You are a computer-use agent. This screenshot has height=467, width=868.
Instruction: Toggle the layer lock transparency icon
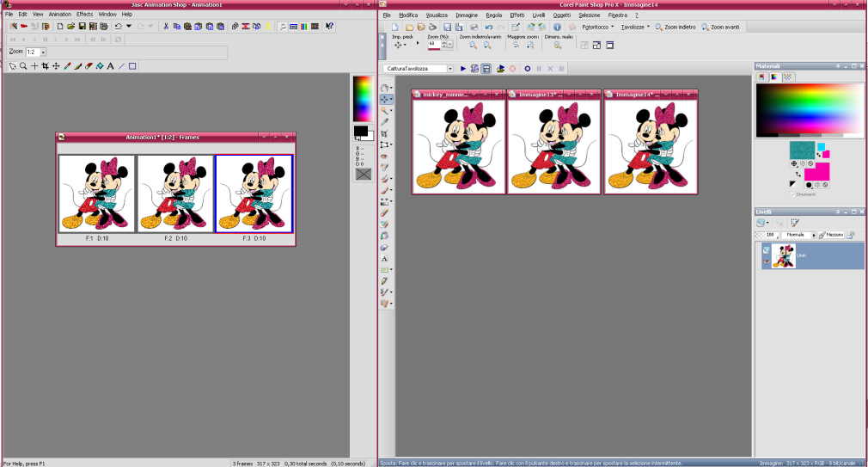[x=850, y=235]
